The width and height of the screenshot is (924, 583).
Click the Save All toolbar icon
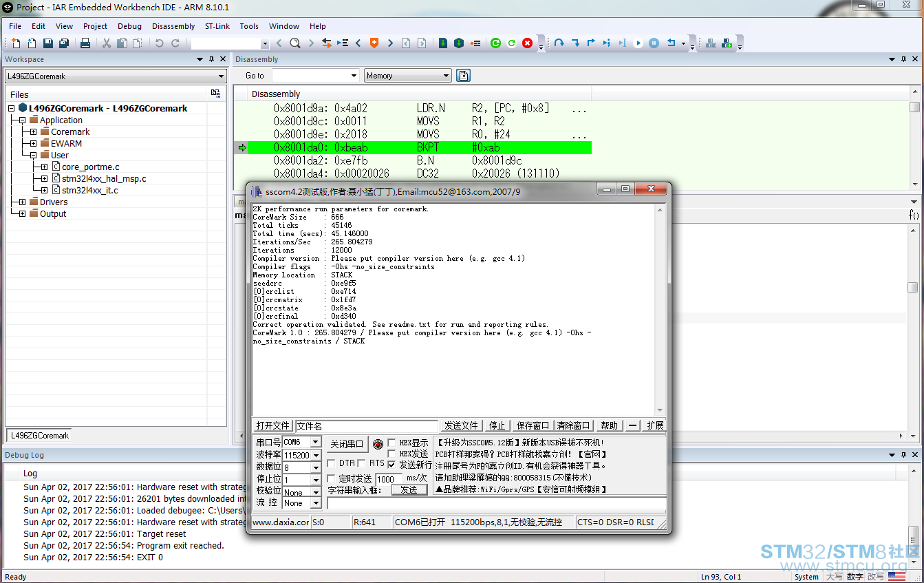[x=64, y=43]
